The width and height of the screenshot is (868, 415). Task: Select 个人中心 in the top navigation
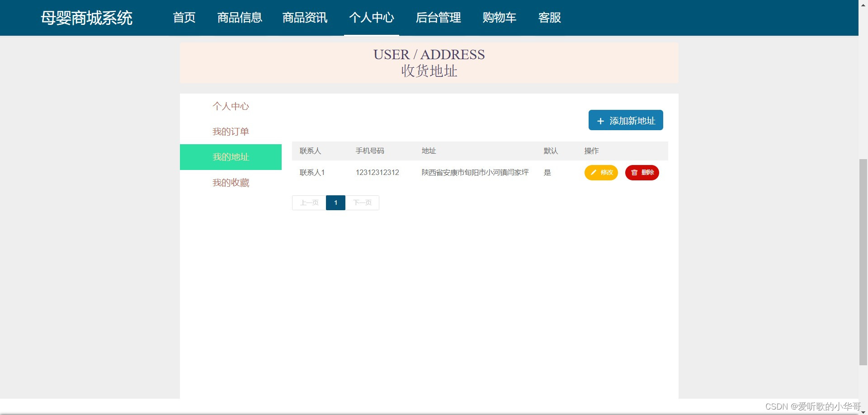[x=372, y=18]
